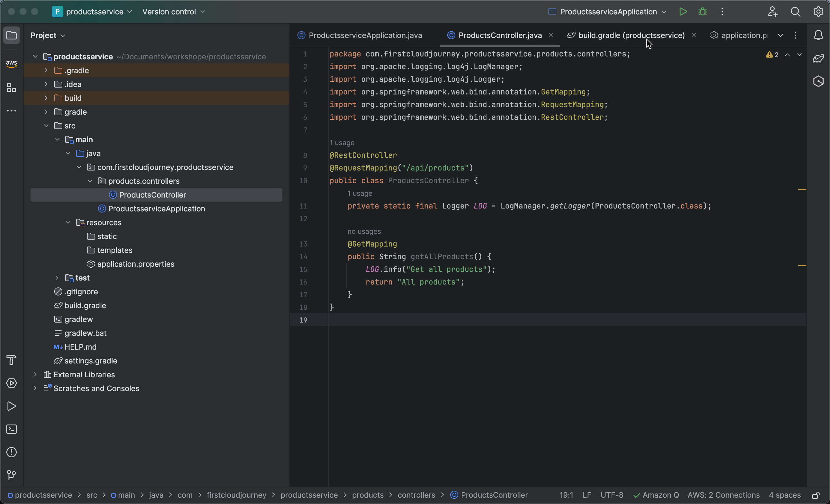Click the 19:1 caret position widget
This screenshot has height=504, width=830.
pos(566,495)
